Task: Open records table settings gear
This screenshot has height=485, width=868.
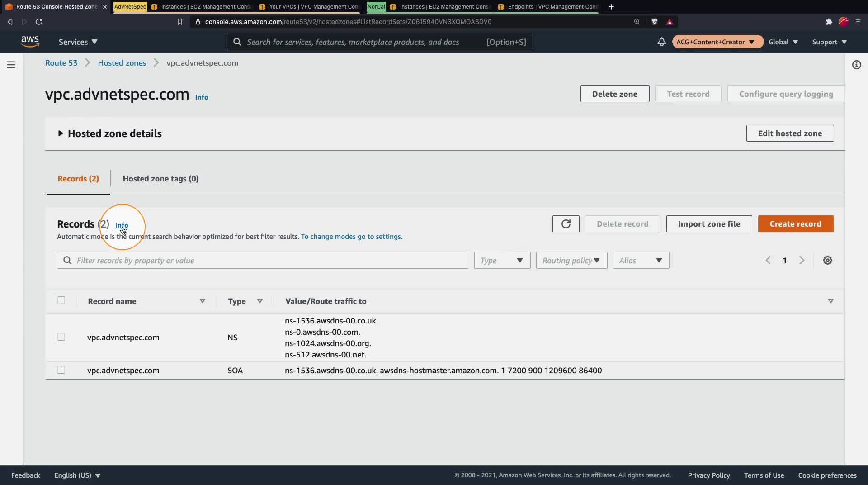Action: click(x=827, y=260)
